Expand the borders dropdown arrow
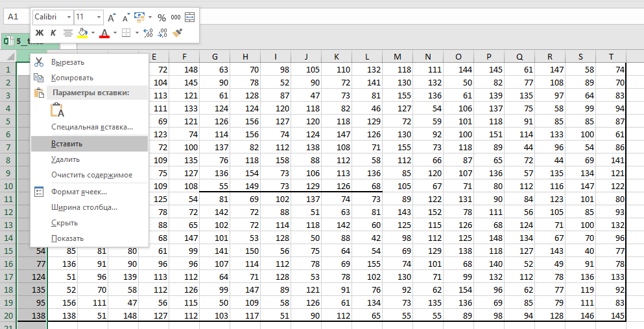The height and width of the screenshot is (329, 644). click(136, 32)
